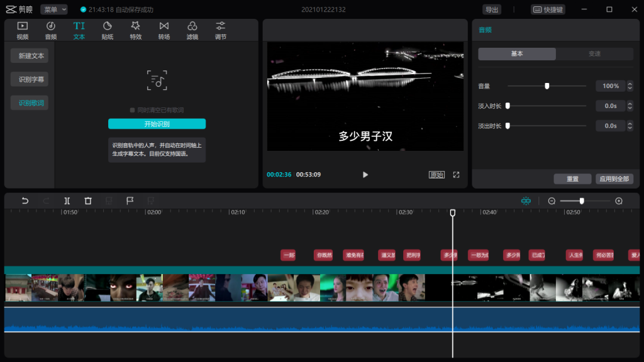Decrease 音量 with the down stepper arrow
The height and width of the screenshot is (362, 644).
tap(630, 88)
